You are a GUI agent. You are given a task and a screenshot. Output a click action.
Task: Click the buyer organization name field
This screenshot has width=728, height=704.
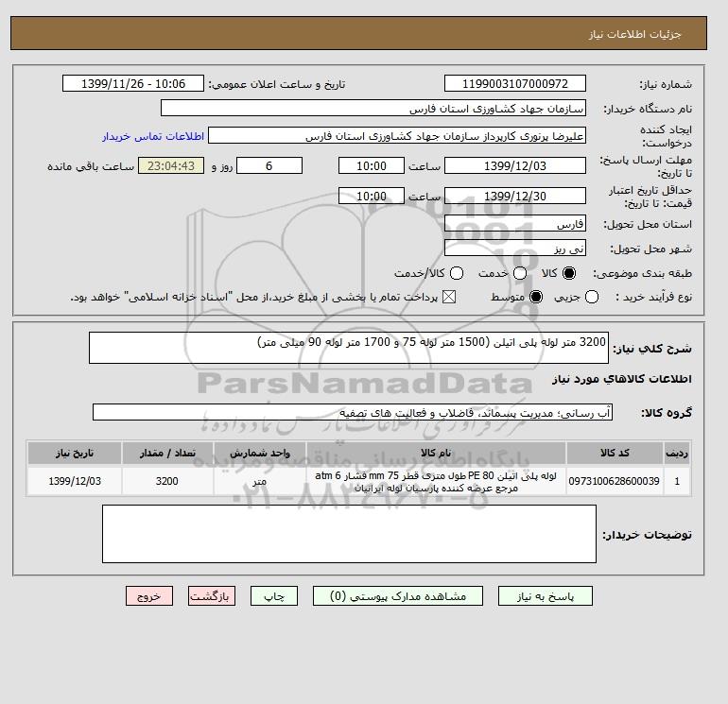tap(373, 108)
